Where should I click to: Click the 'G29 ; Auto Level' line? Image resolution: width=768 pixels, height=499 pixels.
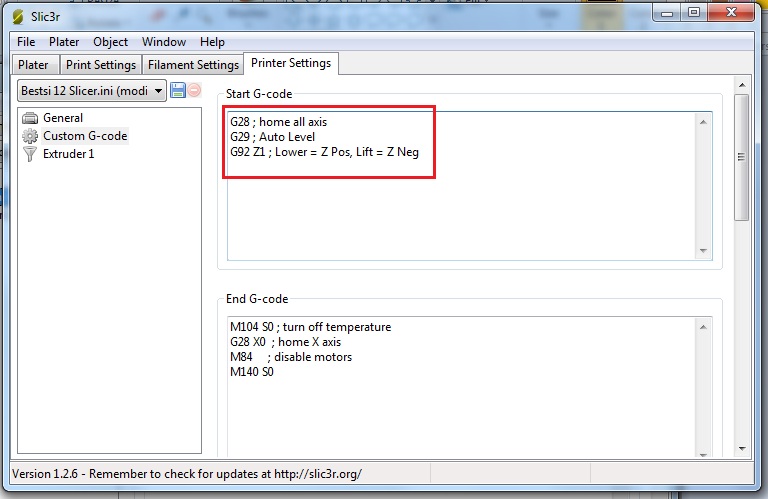click(x=272, y=137)
